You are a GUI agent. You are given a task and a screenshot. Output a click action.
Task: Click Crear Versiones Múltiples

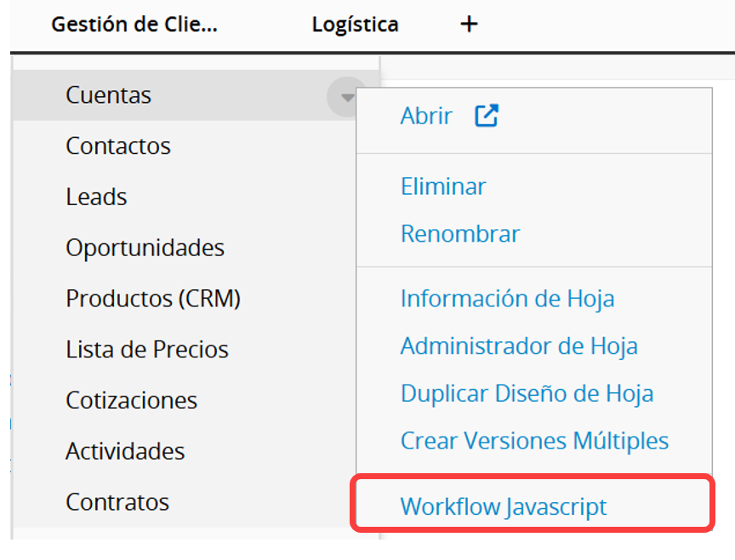pyautogui.click(x=534, y=441)
